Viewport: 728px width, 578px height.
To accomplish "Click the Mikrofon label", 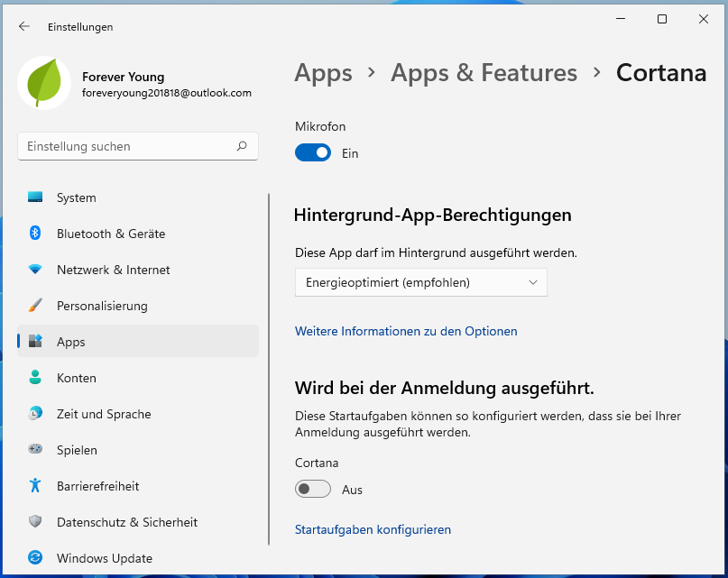I will click(x=320, y=126).
